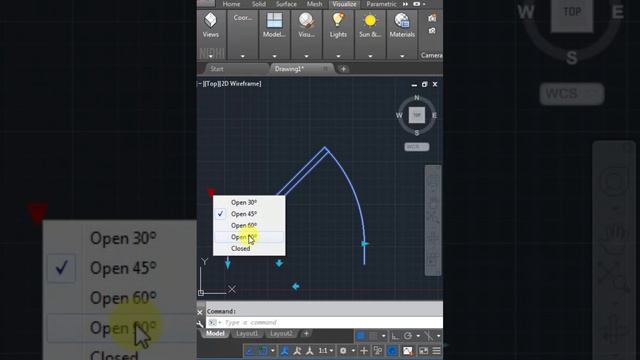640x360 pixels.
Task: Click the 2D Wireframe visual style label
Action: pos(241,84)
